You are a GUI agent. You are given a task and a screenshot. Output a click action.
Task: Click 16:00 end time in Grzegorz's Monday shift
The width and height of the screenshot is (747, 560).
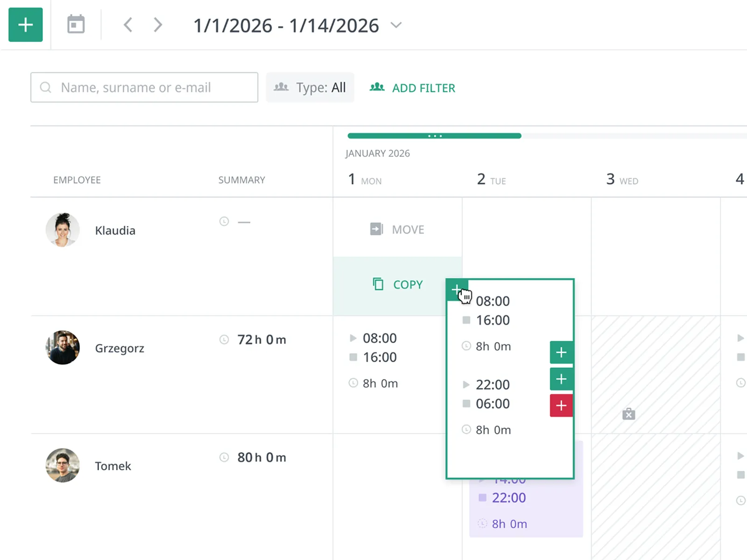(380, 357)
